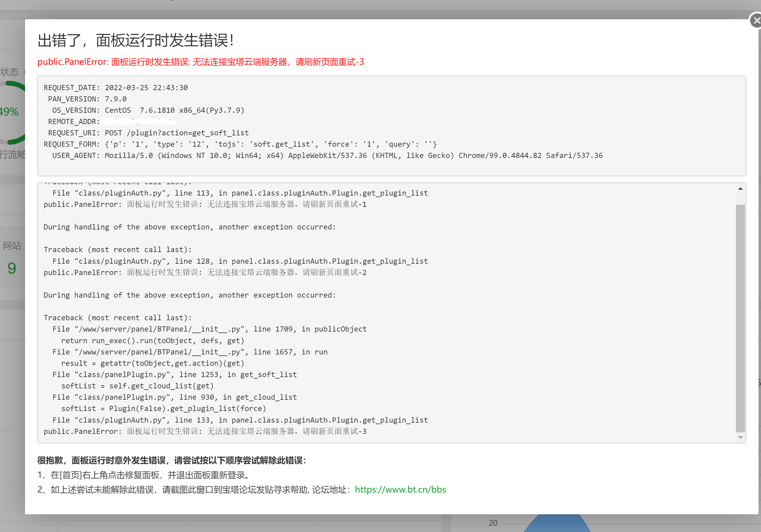Click return run_exec().run(toObject, defs, get) line
The width and height of the screenshot is (761, 532).
(153, 341)
